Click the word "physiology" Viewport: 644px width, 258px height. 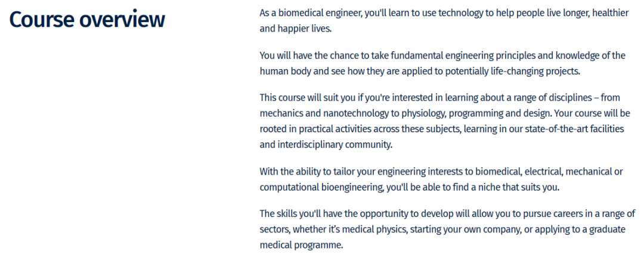pos(421,113)
